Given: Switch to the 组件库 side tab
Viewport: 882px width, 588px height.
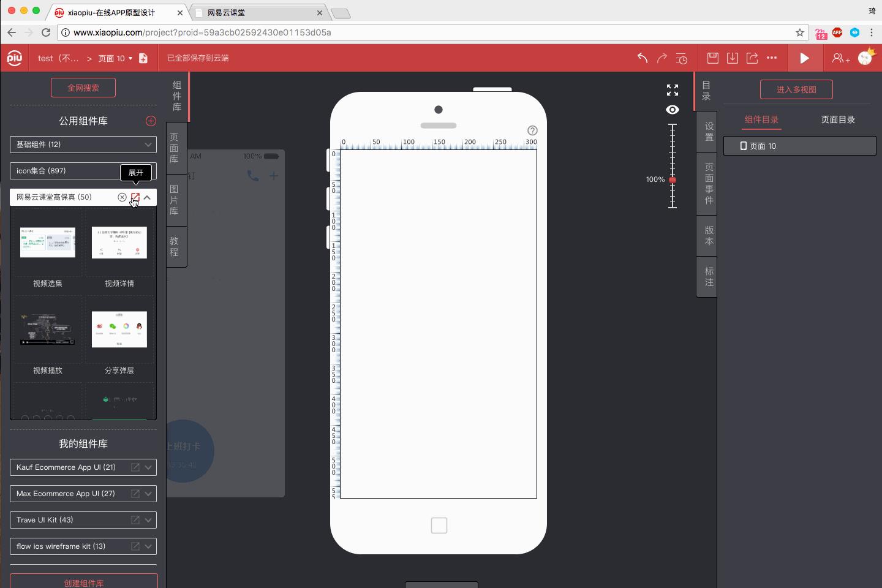Looking at the screenshot, I should (177, 96).
